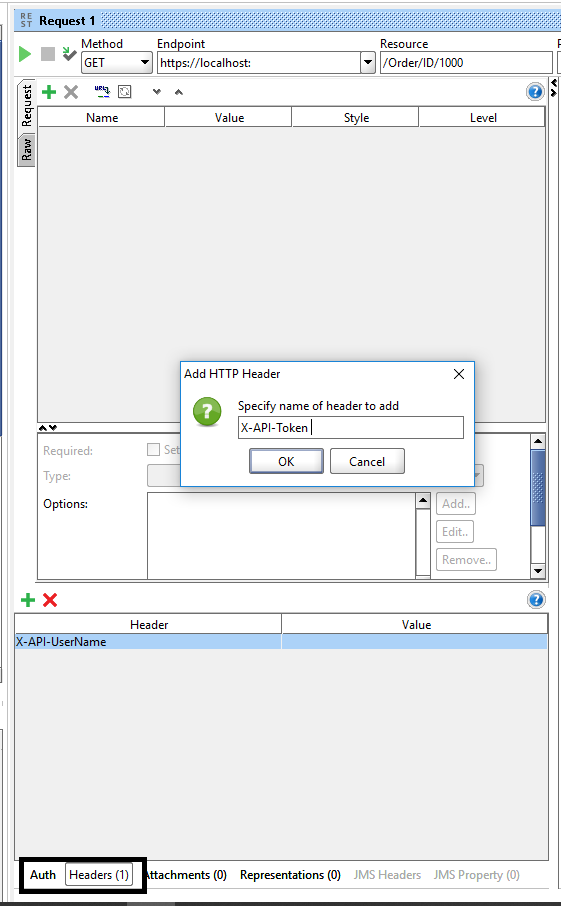This screenshot has height=906, width=561.
Task: Click the details panel scrollbar thumb
Action: point(538,488)
